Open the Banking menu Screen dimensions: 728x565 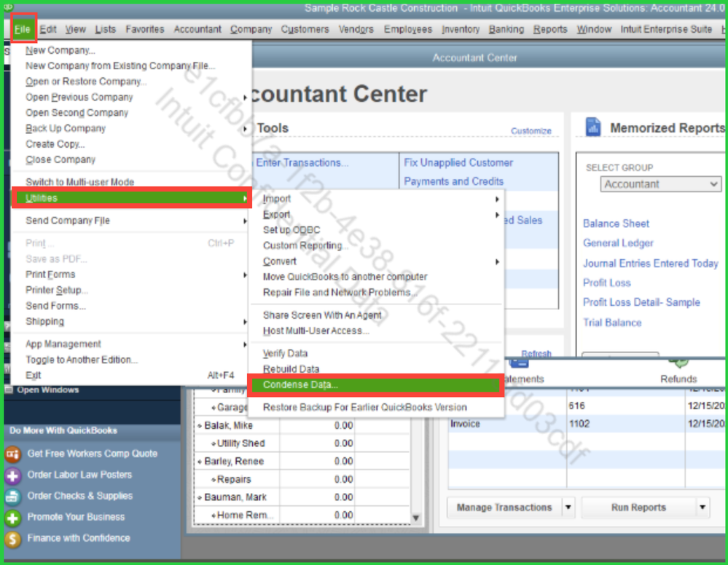point(506,29)
